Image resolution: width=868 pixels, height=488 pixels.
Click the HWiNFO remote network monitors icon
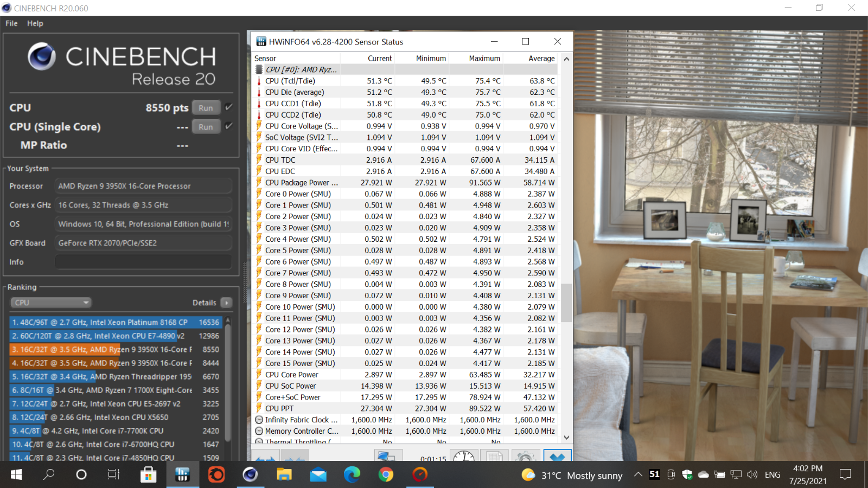click(388, 456)
